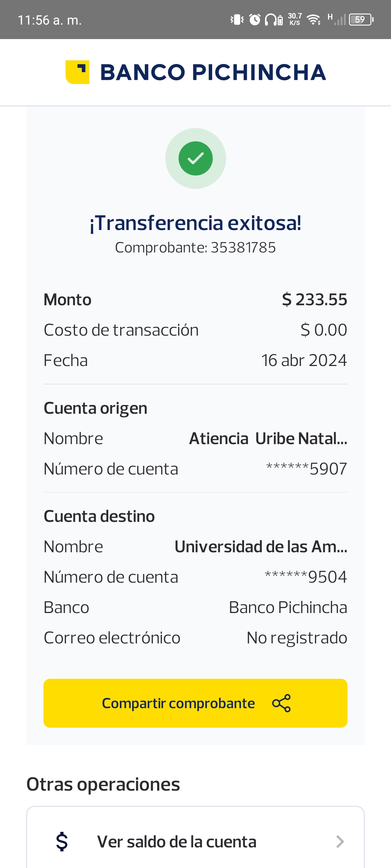Tap the yellow Banco Pichincha logo icon
The image size is (391, 868).
(x=77, y=72)
